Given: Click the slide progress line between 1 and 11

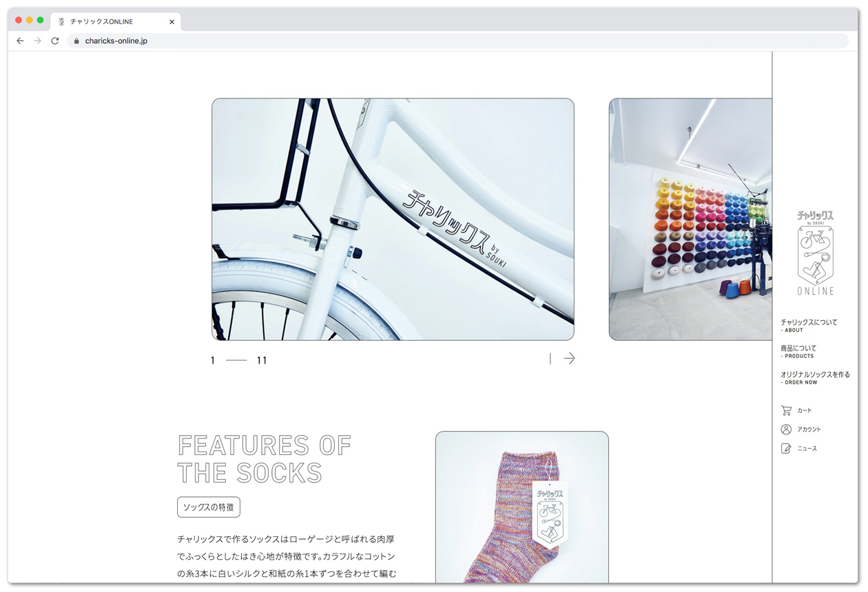Looking at the screenshot, I should pos(236,360).
